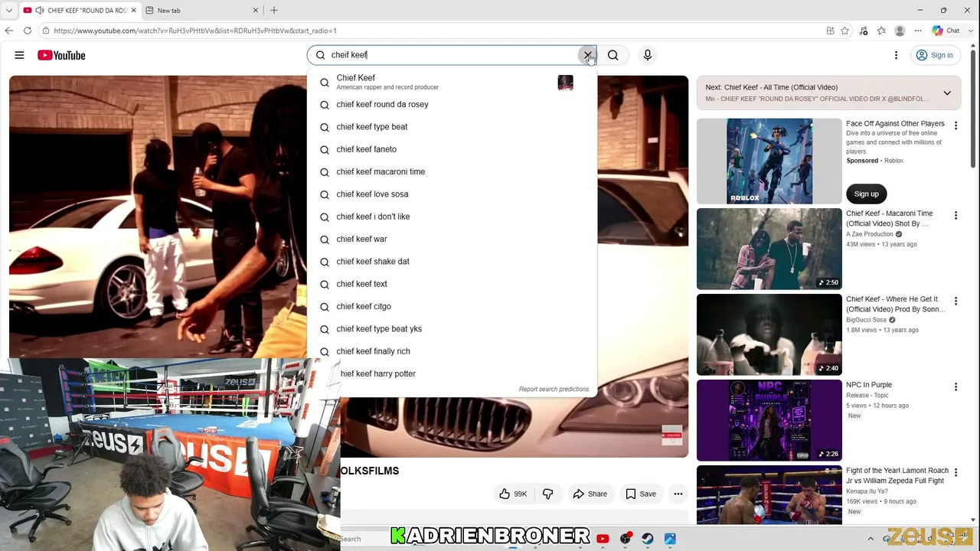The image size is (980, 551).
Task: Select chief keef finally rich suggestion
Action: click(452, 351)
